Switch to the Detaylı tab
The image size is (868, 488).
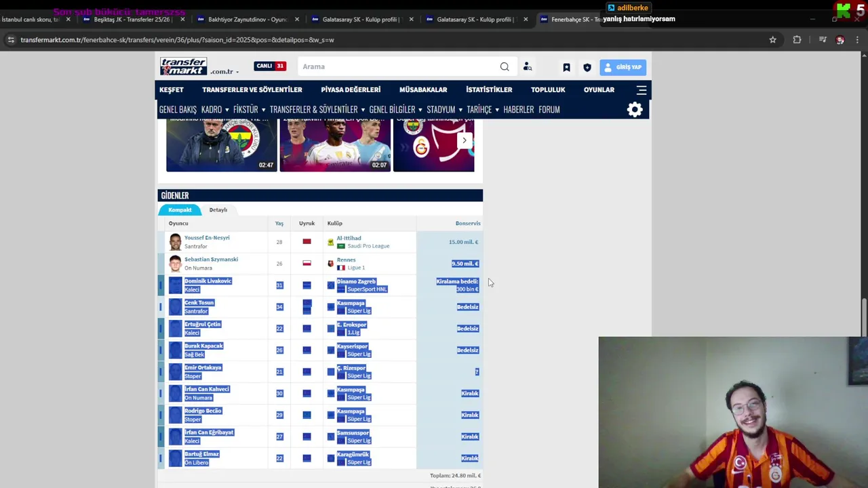218,210
